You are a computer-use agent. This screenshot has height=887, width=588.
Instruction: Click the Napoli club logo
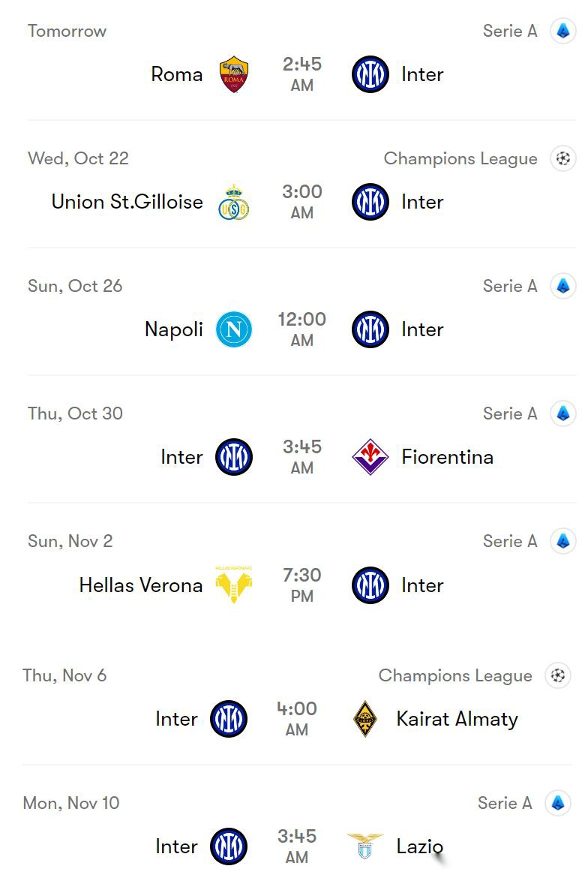point(234,329)
